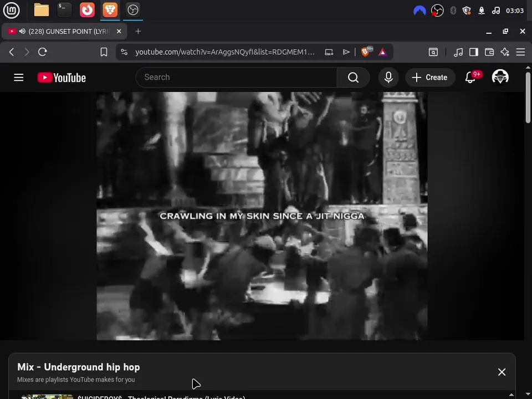View site settings icon in address bar
This screenshot has height=399, width=532.
pyautogui.click(x=124, y=52)
